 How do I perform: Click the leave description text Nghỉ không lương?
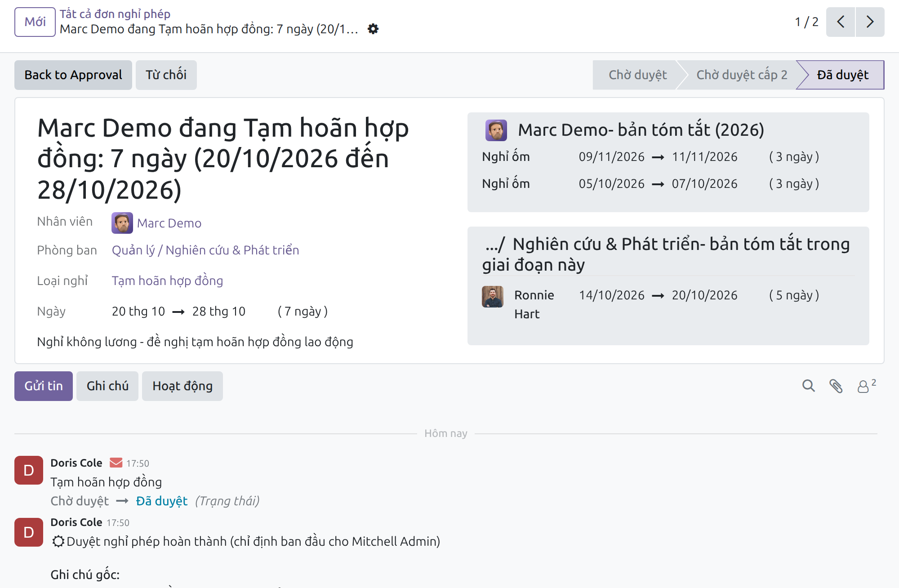pos(195,342)
